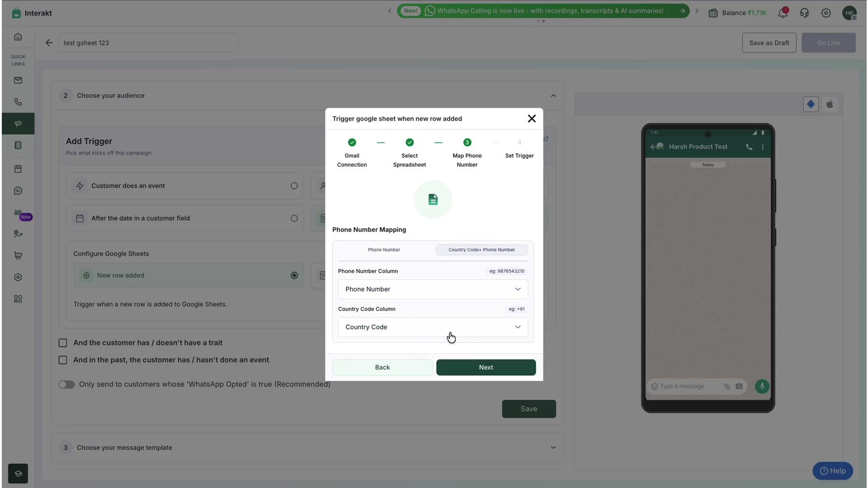Screen dimensions: 868x488
Task: Check 'the customer has / hasn't done an event'
Action: coord(63,360)
